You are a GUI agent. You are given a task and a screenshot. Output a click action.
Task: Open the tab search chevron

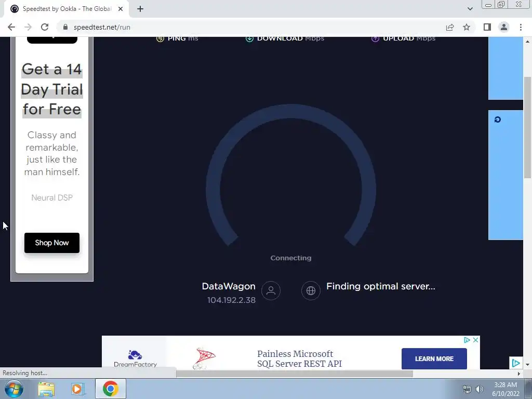click(x=470, y=9)
